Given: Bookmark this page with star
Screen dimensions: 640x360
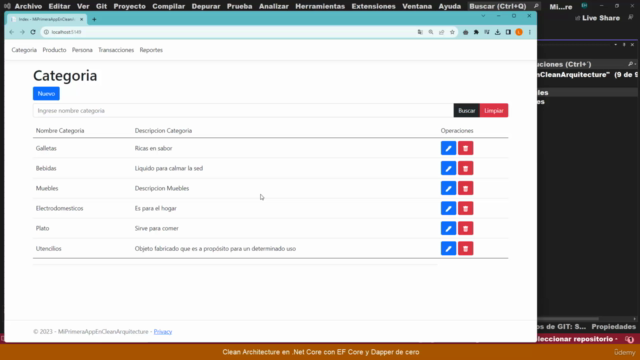Looking at the screenshot, I should tap(452, 32).
